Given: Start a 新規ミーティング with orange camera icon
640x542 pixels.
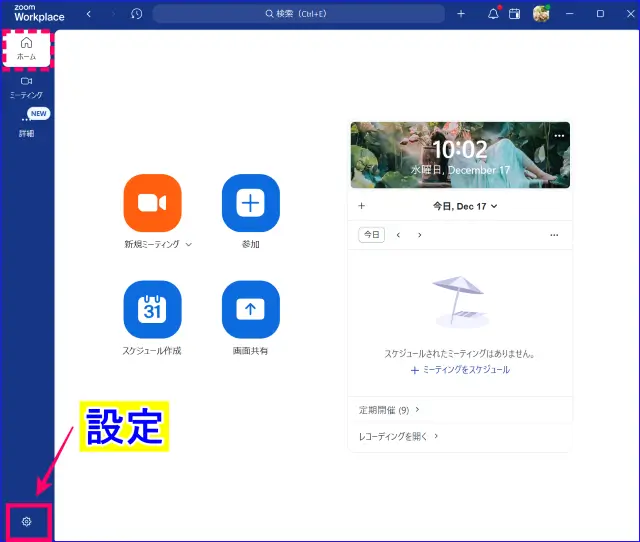Looking at the screenshot, I should tap(153, 203).
